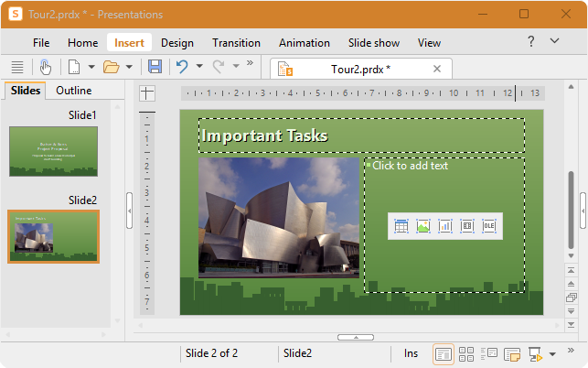Open the folder icon's dropdown arrow

(x=129, y=67)
